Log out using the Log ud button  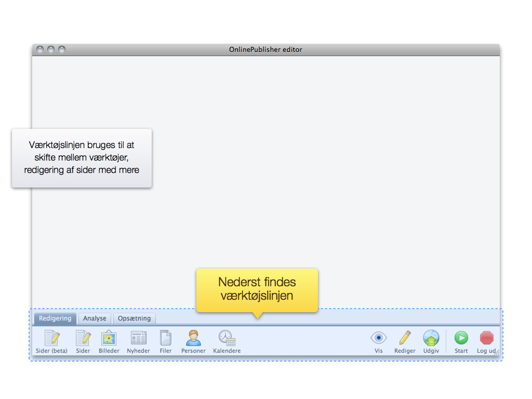click(486, 341)
